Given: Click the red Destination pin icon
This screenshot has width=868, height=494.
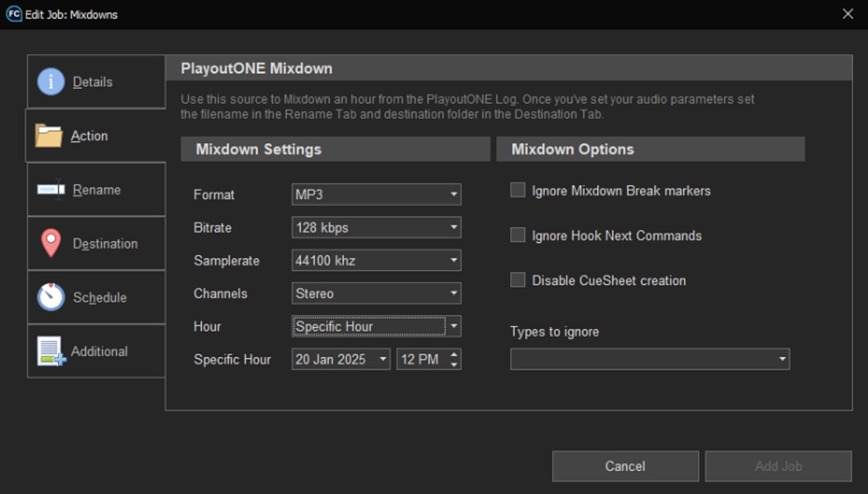Looking at the screenshot, I should coord(51,243).
